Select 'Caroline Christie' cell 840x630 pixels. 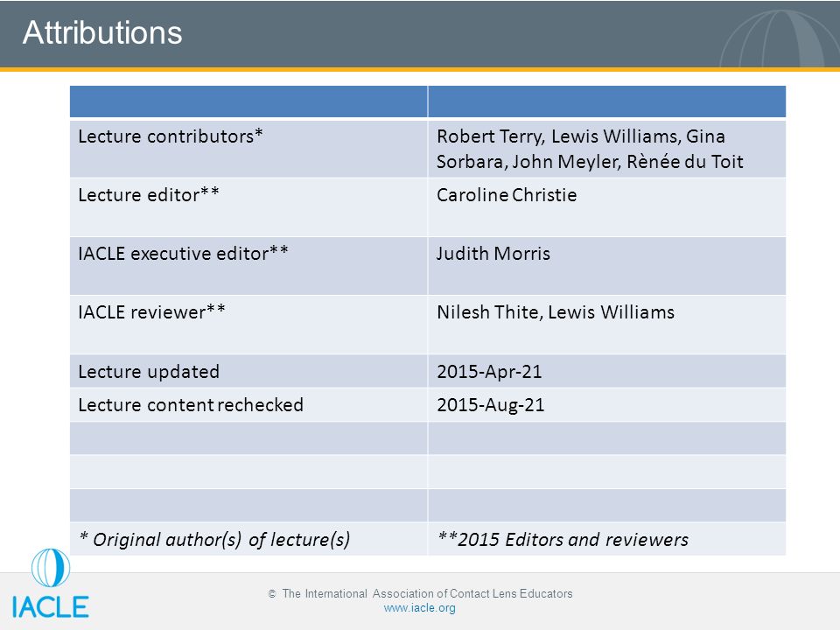tap(607, 207)
